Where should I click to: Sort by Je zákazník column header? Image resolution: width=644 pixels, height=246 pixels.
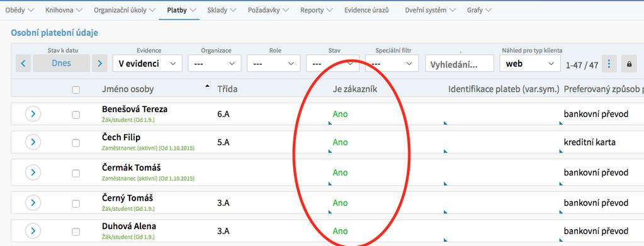[x=354, y=89]
